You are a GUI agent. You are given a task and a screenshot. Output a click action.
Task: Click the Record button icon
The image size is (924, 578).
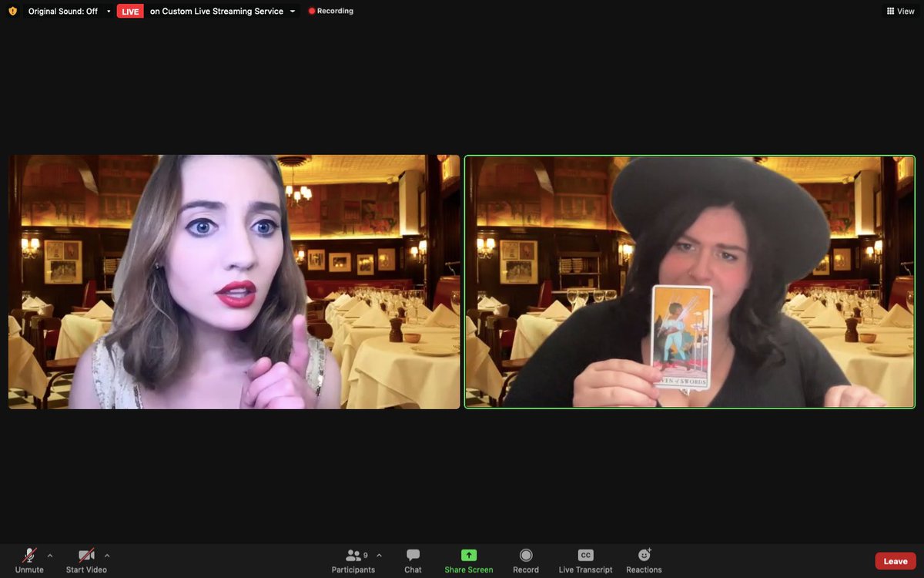click(x=526, y=556)
